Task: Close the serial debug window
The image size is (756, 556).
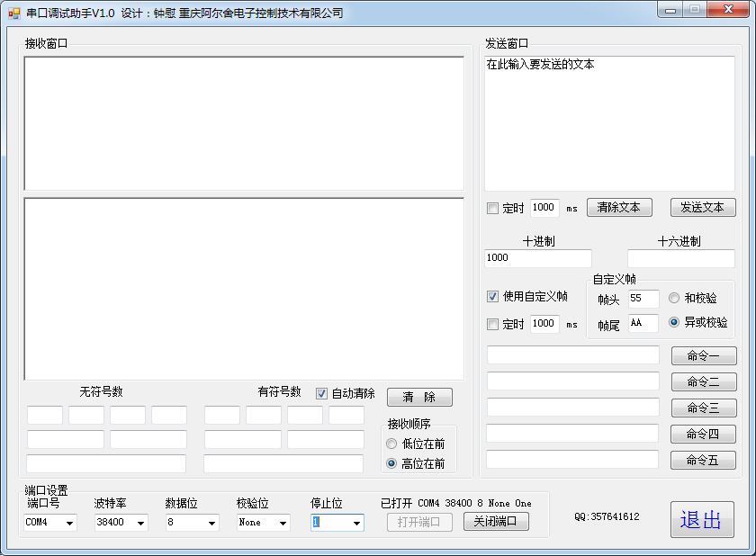Action: click(x=728, y=10)
